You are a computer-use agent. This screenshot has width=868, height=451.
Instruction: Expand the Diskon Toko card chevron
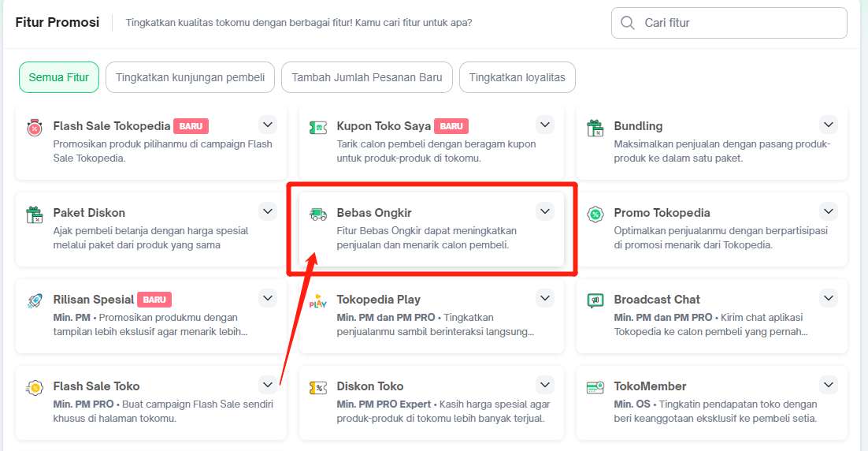tap(545, 385)
